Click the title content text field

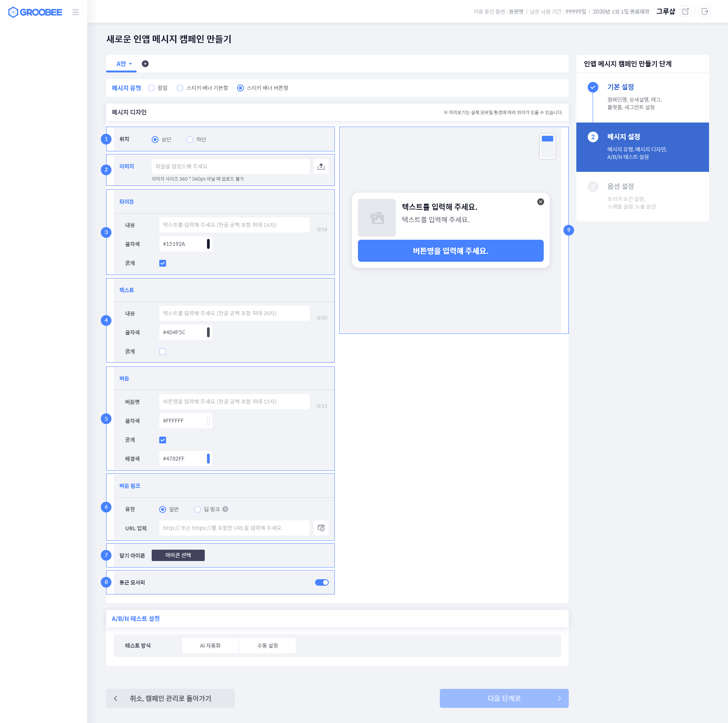[x=234, y=225]
